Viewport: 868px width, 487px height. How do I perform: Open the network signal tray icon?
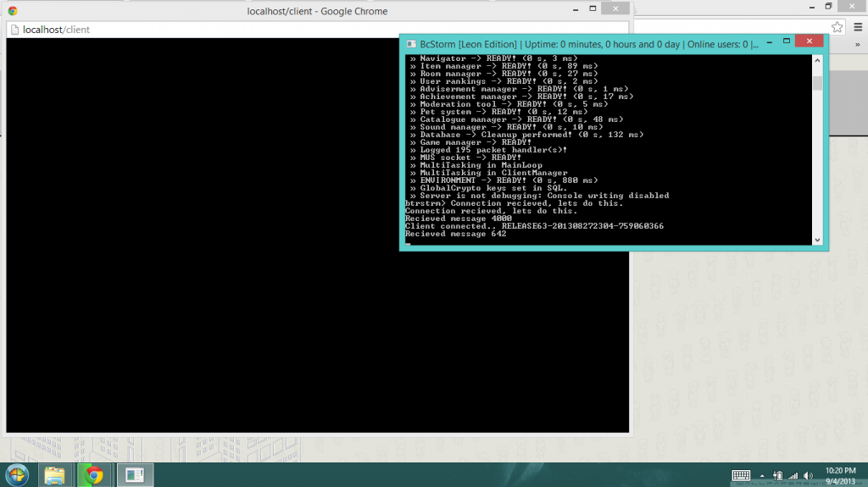pos(794,475)
